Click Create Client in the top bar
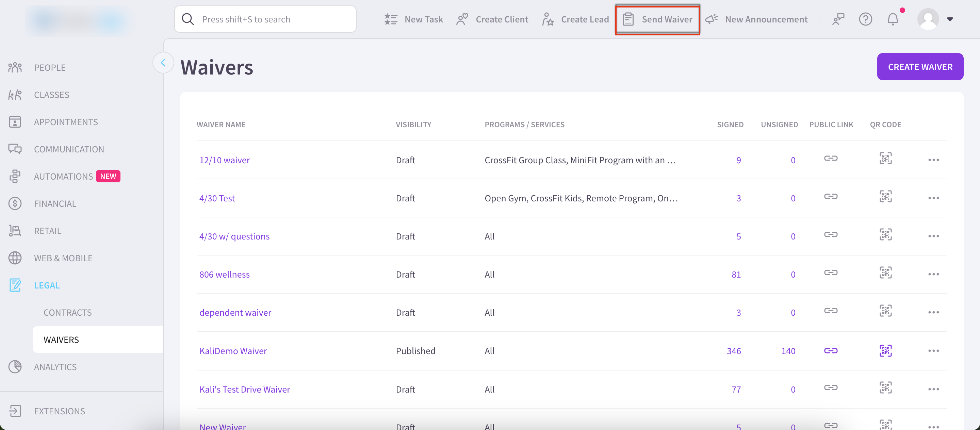This screenshot has height=430, width=980. (492, 19)
